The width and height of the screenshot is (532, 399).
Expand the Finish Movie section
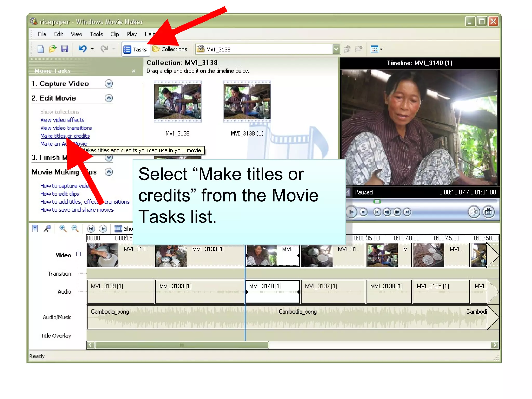pos(109,157)
